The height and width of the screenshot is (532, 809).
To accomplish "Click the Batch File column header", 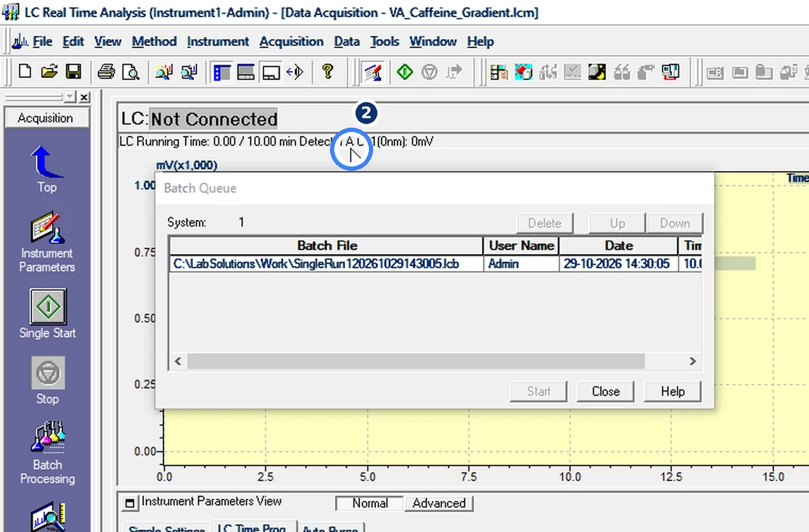I will click(x=326, y=245).
